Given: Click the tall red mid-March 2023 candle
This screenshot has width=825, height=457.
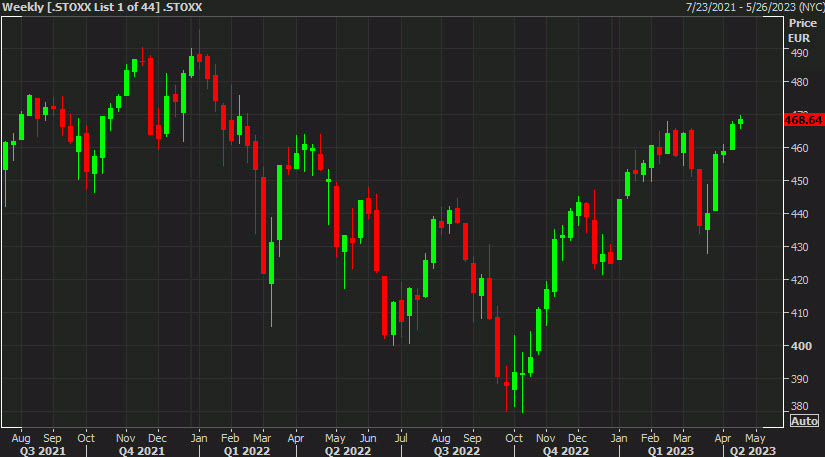Looking at the screenshot, I should tap(699, 200).
